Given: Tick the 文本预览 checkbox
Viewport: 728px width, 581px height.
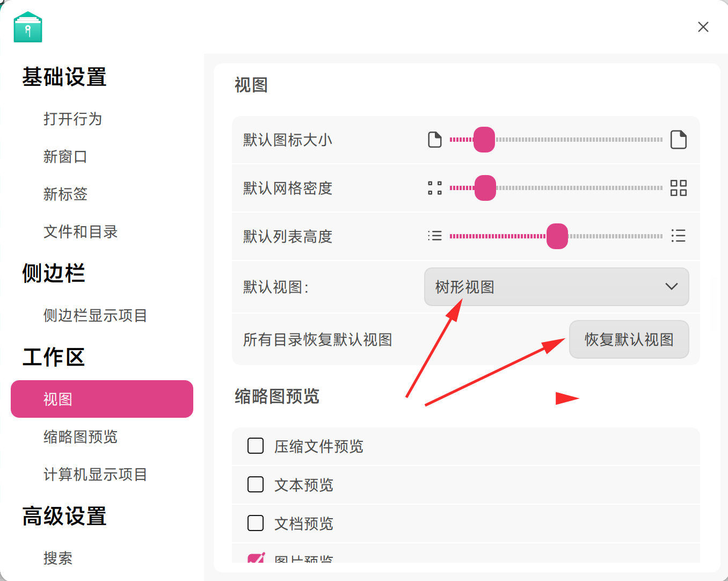Looking at the screenshot, I should coord(256,484).
